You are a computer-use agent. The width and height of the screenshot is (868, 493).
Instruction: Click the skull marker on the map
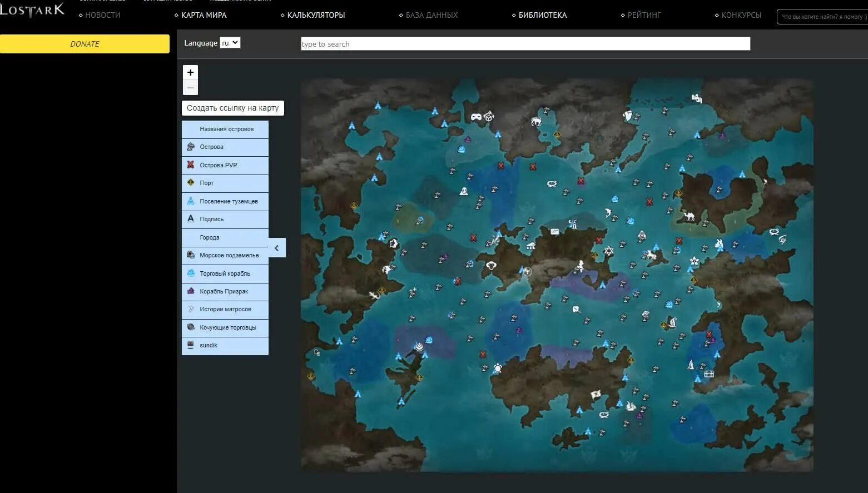(x=464, y=191)
